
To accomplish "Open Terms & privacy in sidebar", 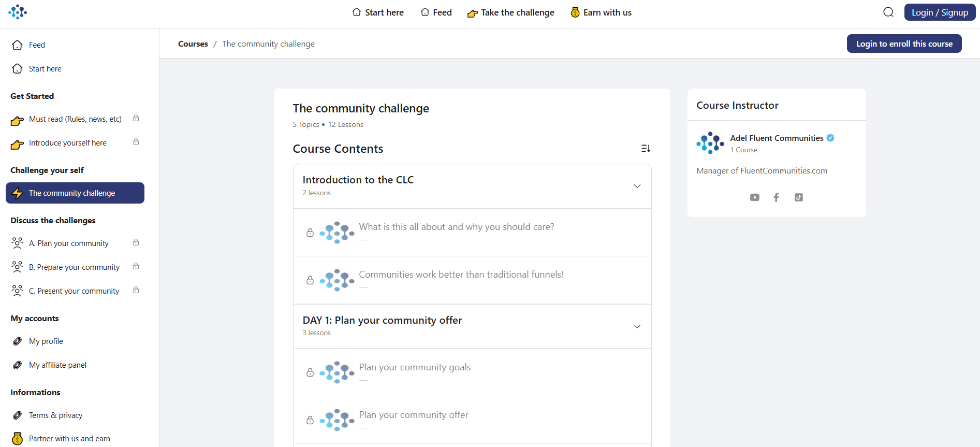I will click(55, 415).
